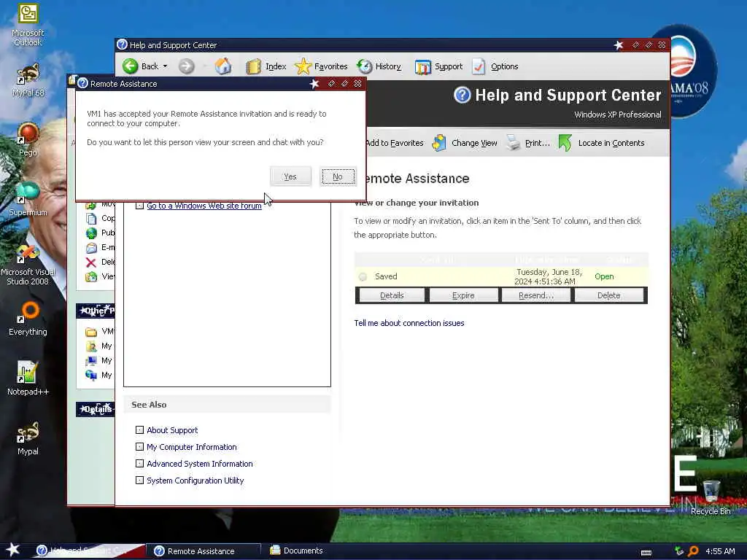Switch to Documents taskbar button
The width and height of the screenshot is (747, 560).
pyautogui.click(x=297, y=551)
